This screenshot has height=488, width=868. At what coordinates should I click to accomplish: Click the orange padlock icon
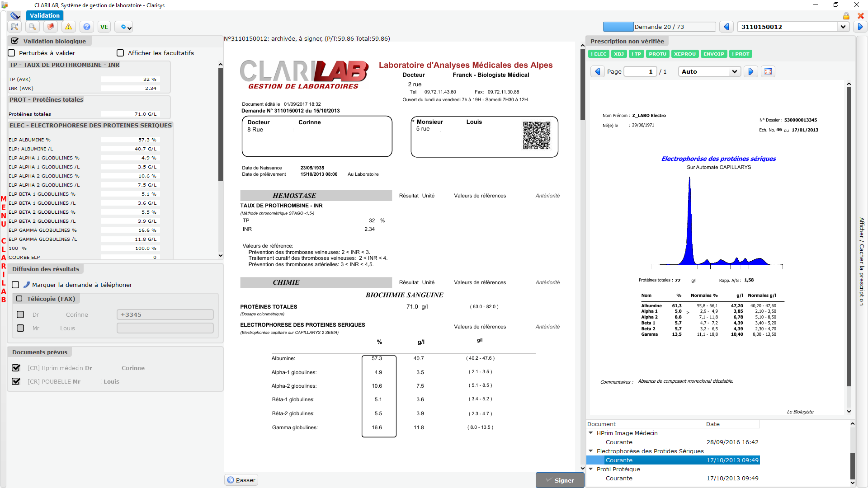pyautogui.click(x=846, y=16)
